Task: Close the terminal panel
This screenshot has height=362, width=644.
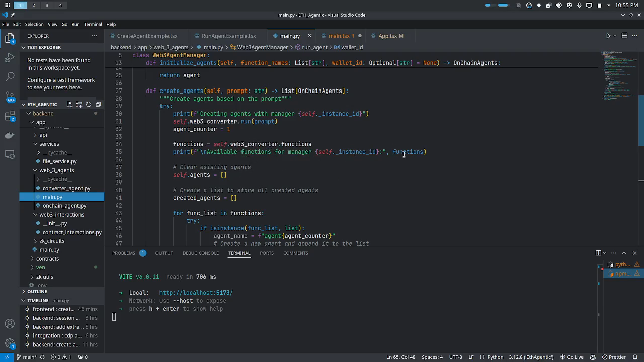Action: point(634,253)
